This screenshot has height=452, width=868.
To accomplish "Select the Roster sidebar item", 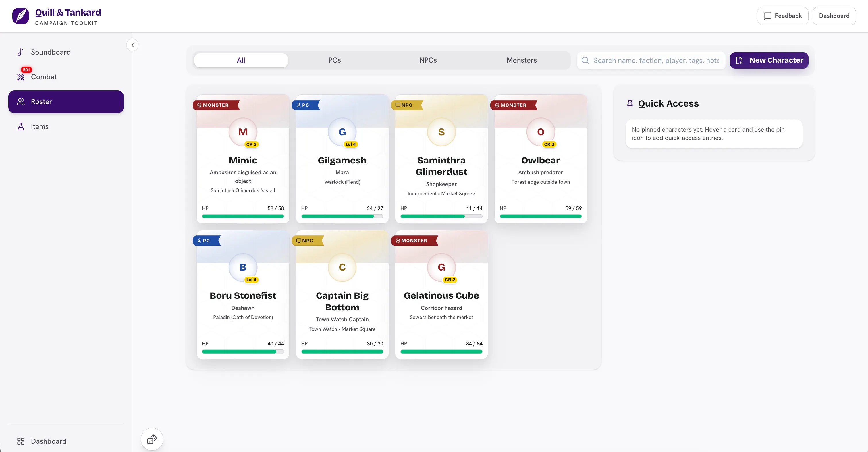I will tap(66, 102).
